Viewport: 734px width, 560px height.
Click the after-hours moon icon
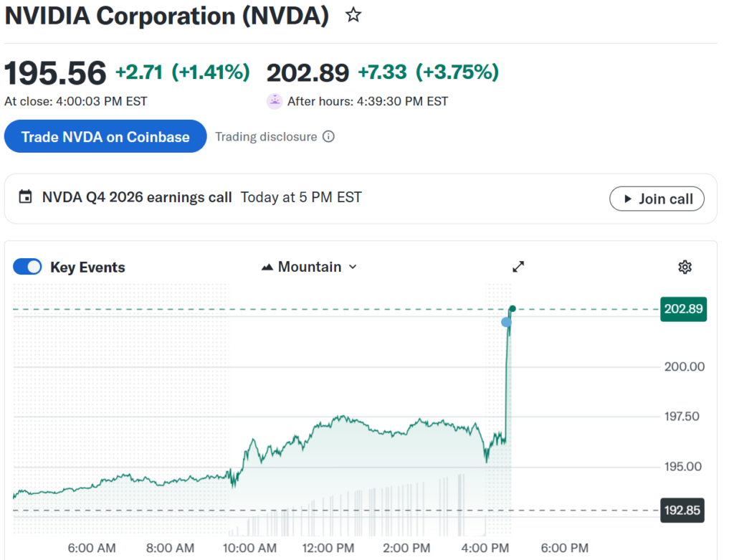(x=275, y=101)
